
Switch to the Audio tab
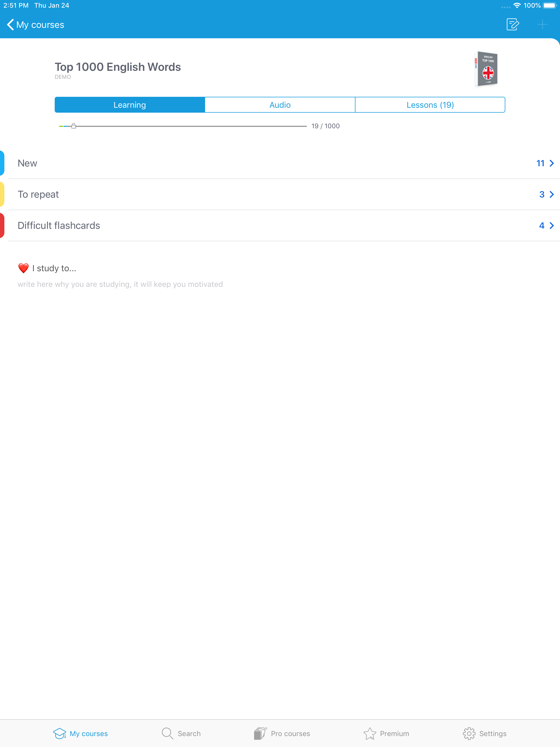280,105
